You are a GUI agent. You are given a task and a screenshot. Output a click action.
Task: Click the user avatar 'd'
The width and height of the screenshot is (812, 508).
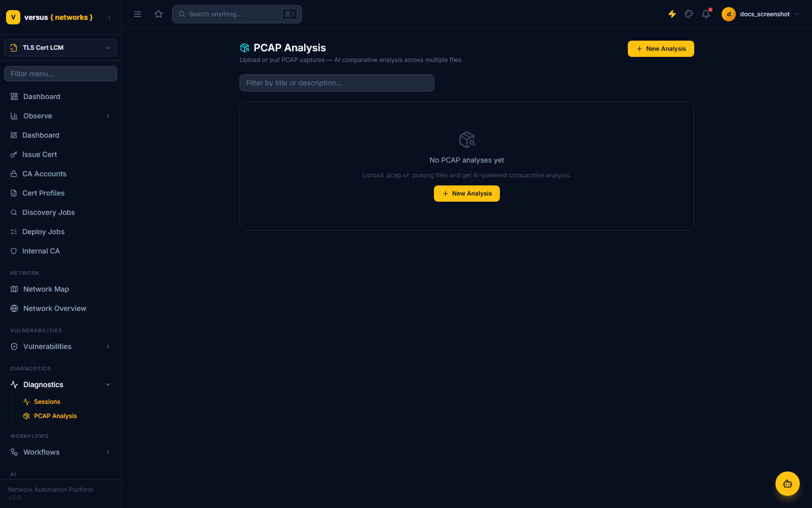pyautogui.click(x=729, y=14)
